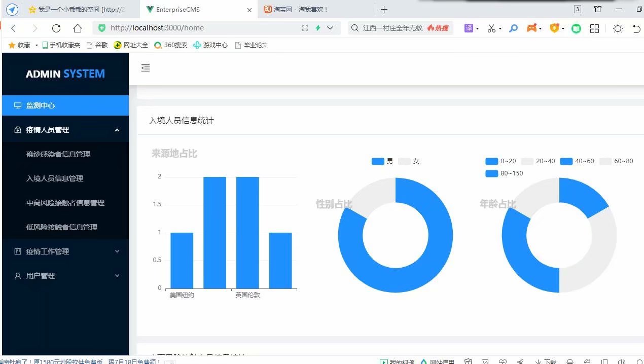Click the yellow shield wallet icon
644x364 pixels.
(x=555, y=28)
